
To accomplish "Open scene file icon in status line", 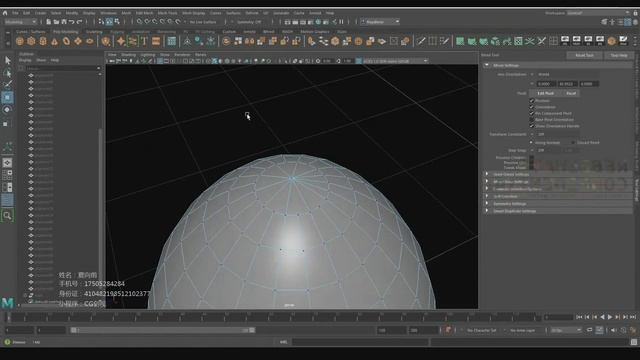I will [56, 22].
